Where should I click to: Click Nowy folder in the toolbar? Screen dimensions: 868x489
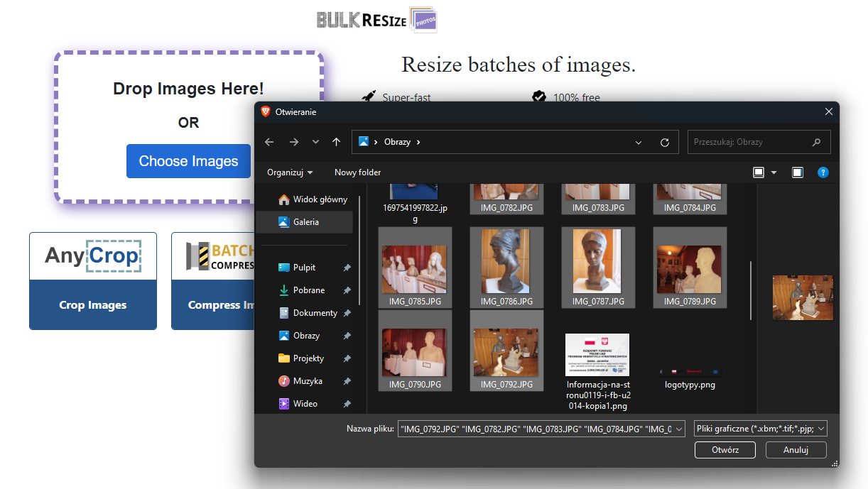[357, 172]
